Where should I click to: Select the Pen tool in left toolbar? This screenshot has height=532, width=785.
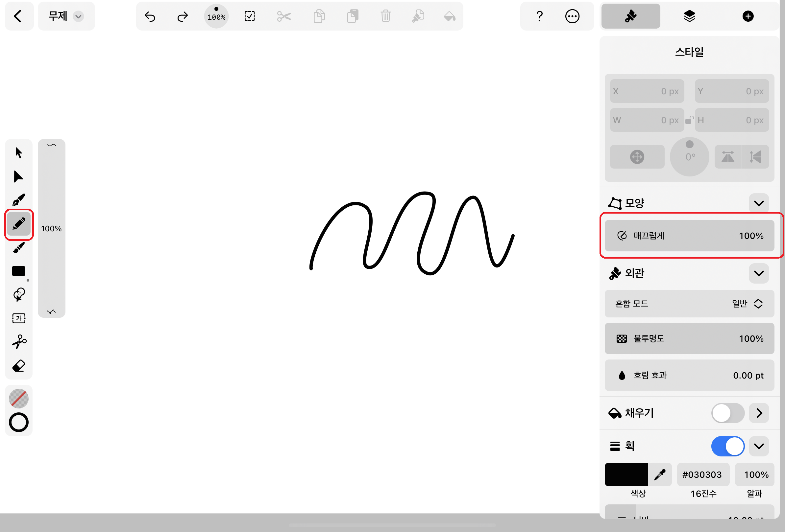18,200
